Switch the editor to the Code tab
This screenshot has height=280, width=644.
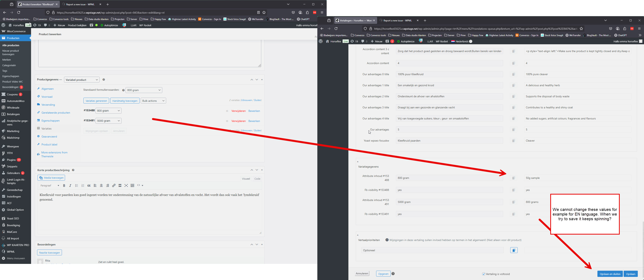pyautogui.click(x=257, y=179)
